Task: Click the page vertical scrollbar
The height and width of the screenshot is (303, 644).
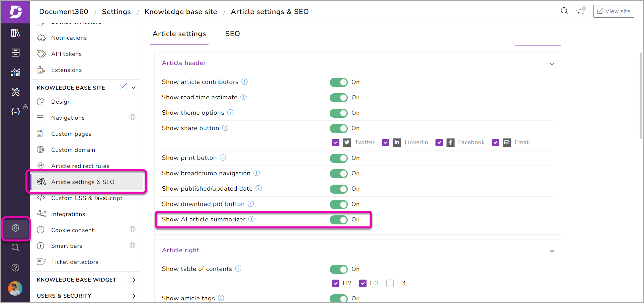Action: click(641, 95)
